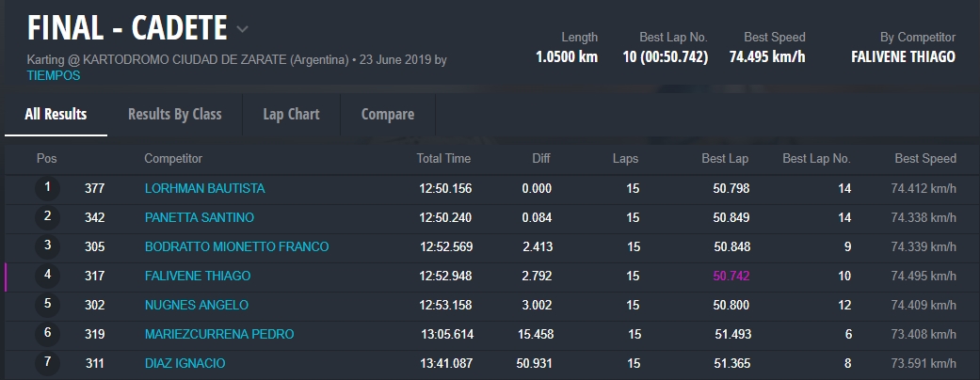
Task: View BODRATTO MIONETTO FRANCO's results
Action: click(236, 246)
